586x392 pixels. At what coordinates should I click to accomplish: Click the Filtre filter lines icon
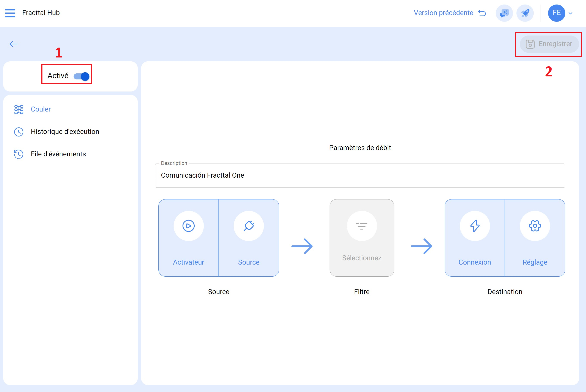362,226
